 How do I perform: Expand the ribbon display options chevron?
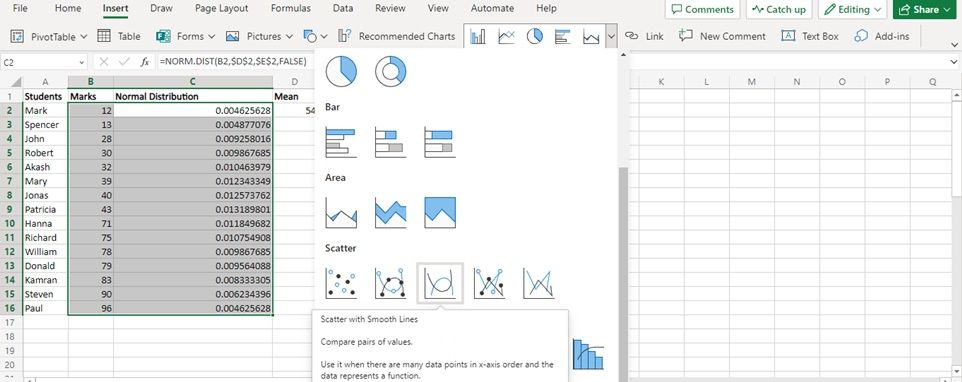click(x=953, y=45)
